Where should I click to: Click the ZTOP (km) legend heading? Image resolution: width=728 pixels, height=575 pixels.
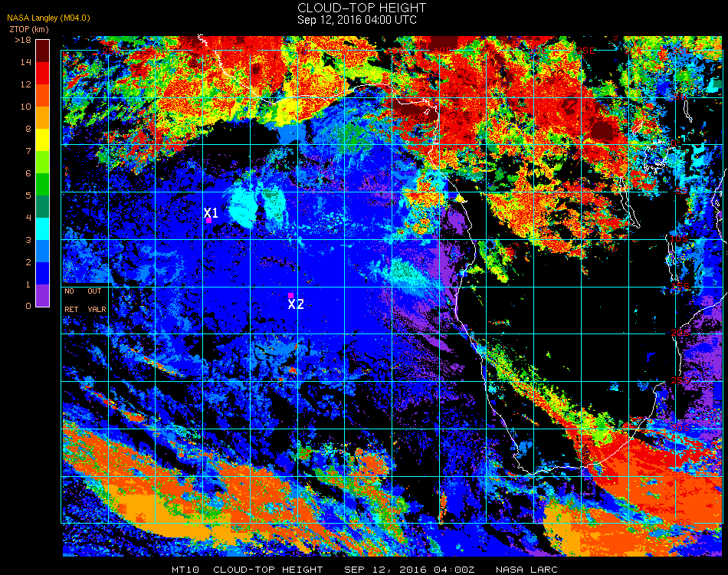(x=29, y=29)
